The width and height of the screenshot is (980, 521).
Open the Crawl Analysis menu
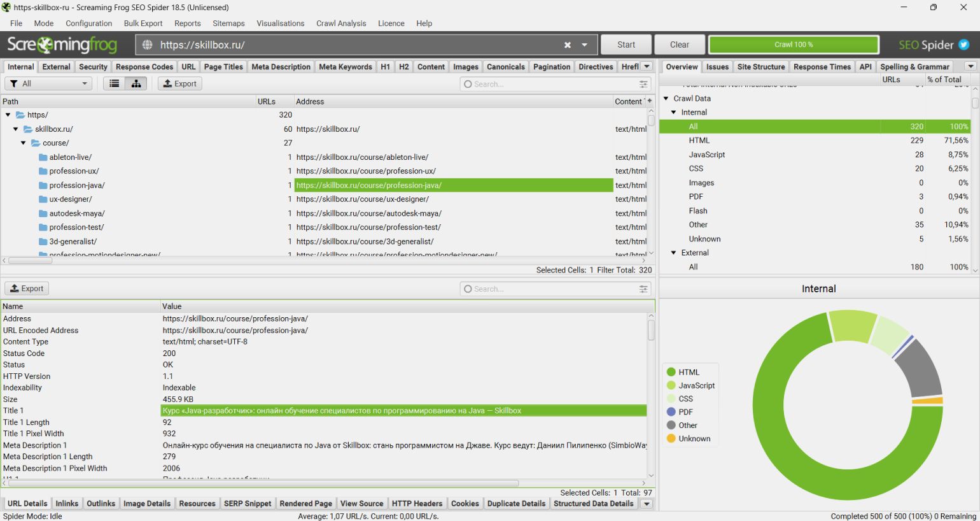[341, 24]
